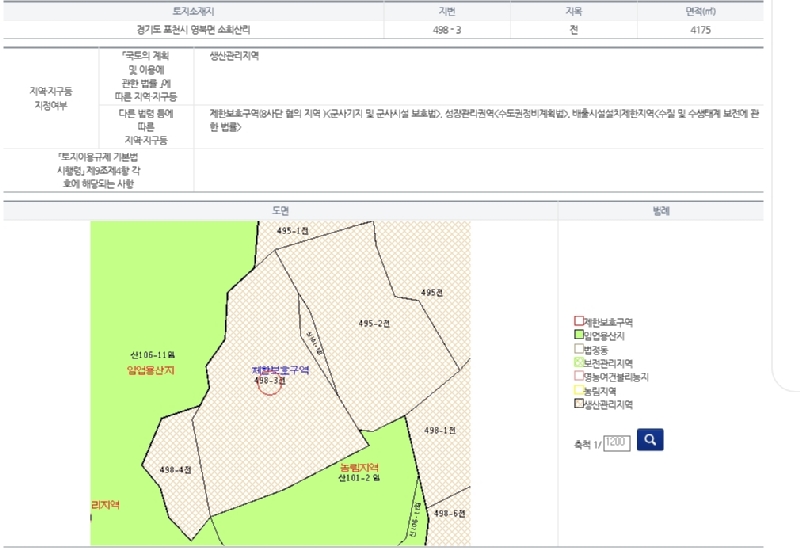Screen dimensions: 800x548
Task: Select the 생산관리지역 legend swatch
Action: pyautogui.click(x=578, y=405)
